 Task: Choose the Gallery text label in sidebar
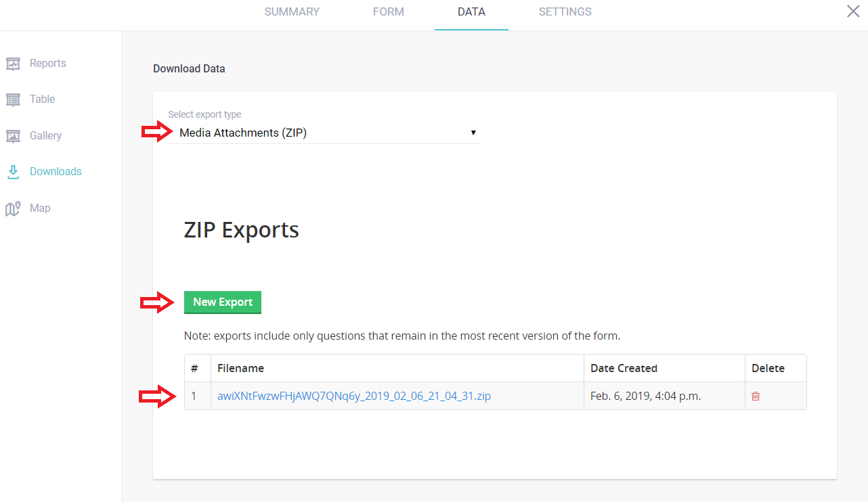[45, 136]
